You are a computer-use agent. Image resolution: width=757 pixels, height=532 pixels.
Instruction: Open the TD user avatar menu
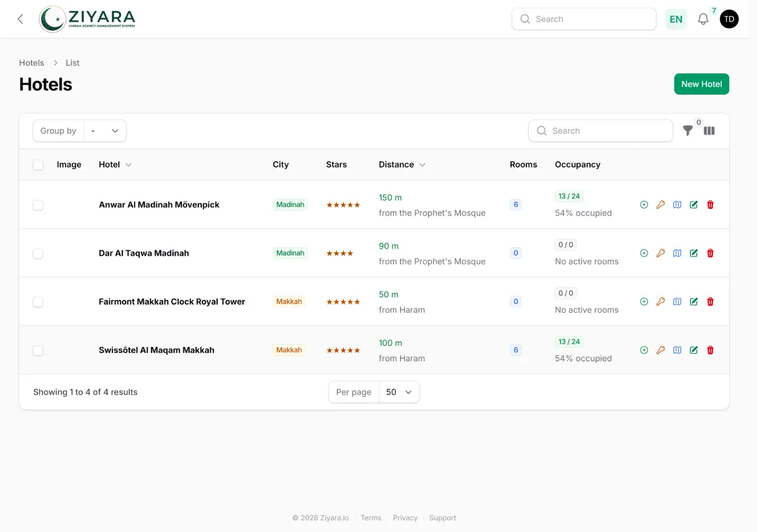click(729, 19)
